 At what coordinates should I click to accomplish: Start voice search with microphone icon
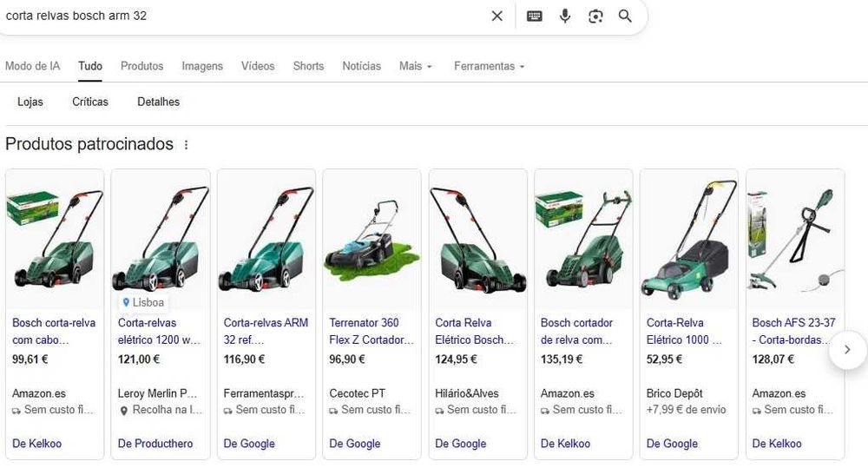565,16
